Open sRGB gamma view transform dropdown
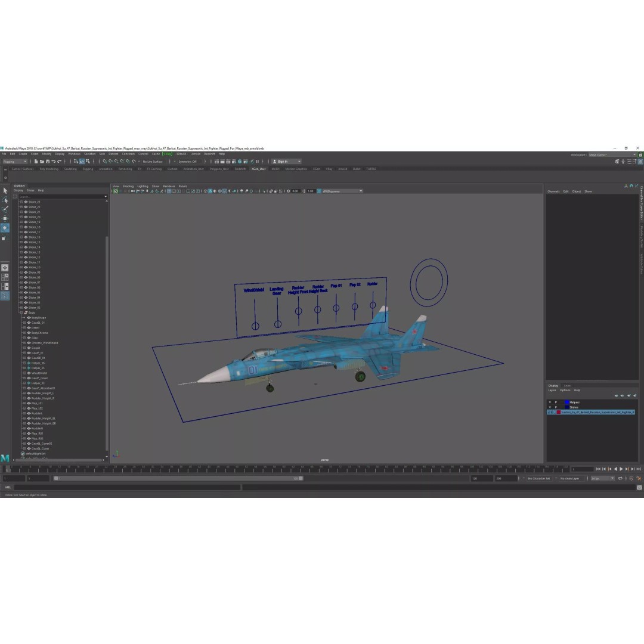This screenshot has height=644, width=644. (x=342, y=191)
